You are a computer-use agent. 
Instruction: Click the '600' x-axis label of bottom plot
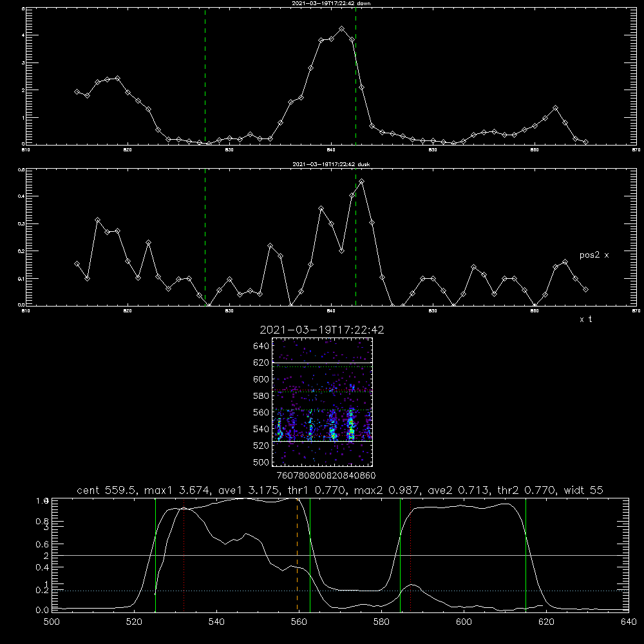point(464,622)
